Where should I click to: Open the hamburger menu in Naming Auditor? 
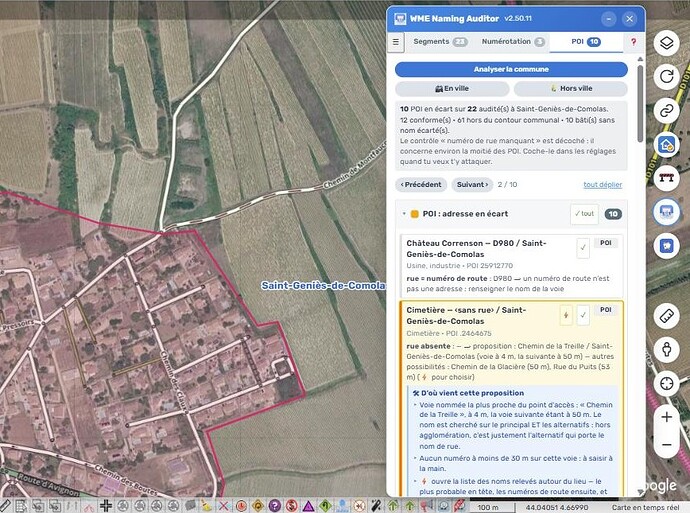pos(396,42)
